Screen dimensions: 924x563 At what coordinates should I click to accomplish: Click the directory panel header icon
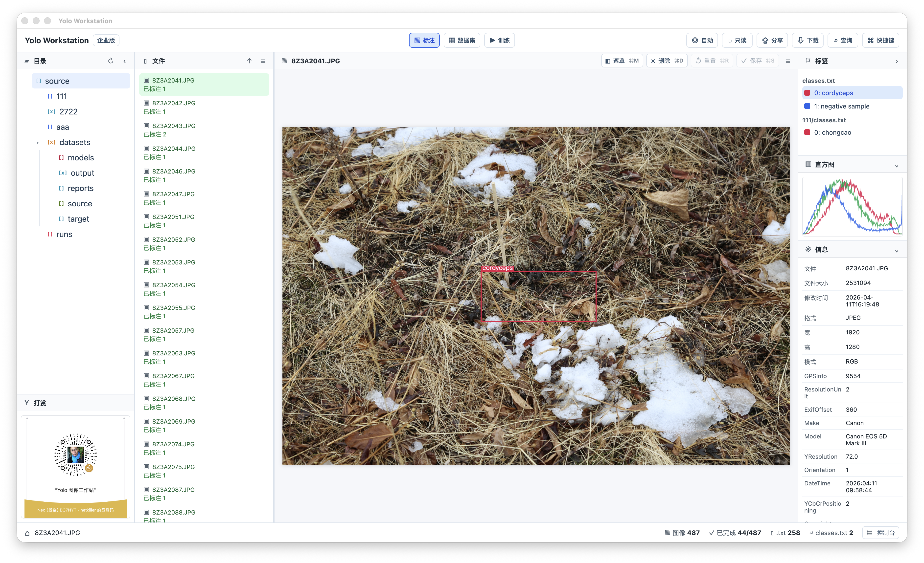(27, 61)
